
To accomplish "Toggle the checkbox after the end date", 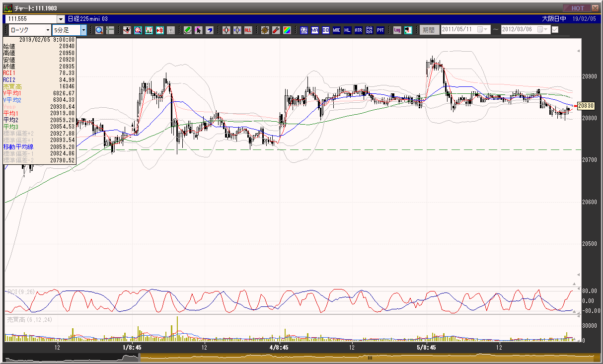I will pos(555,30).
